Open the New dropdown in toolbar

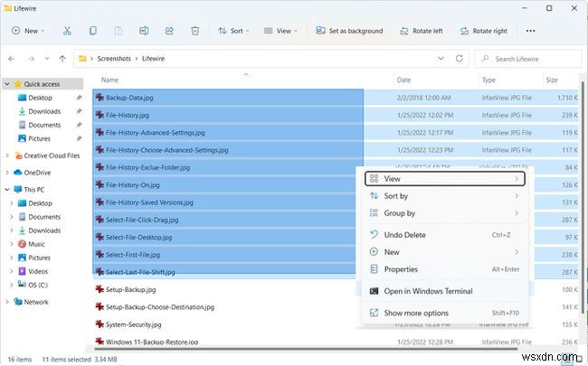click(x=28, y=31)
